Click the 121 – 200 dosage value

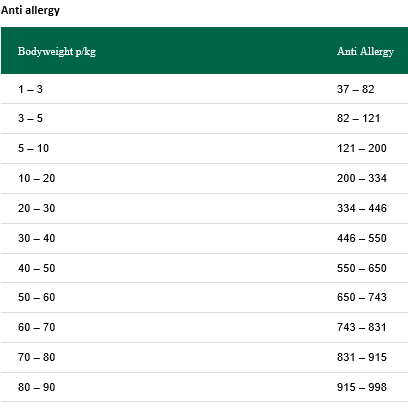click(362, 148)
